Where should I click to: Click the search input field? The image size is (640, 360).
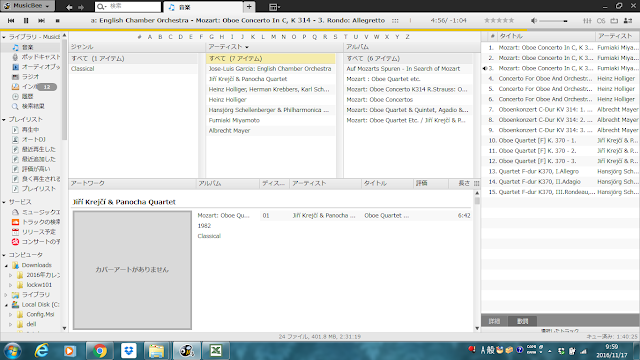[134, 7]
